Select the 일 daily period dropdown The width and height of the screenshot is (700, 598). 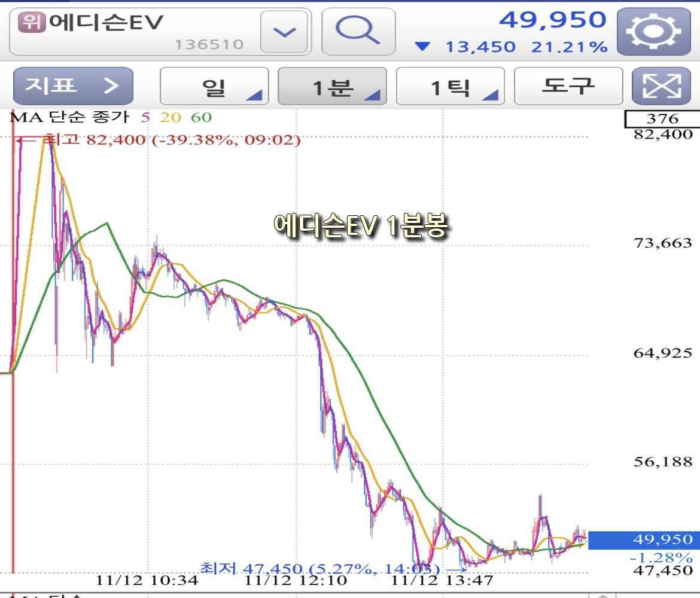coord(214,86)
